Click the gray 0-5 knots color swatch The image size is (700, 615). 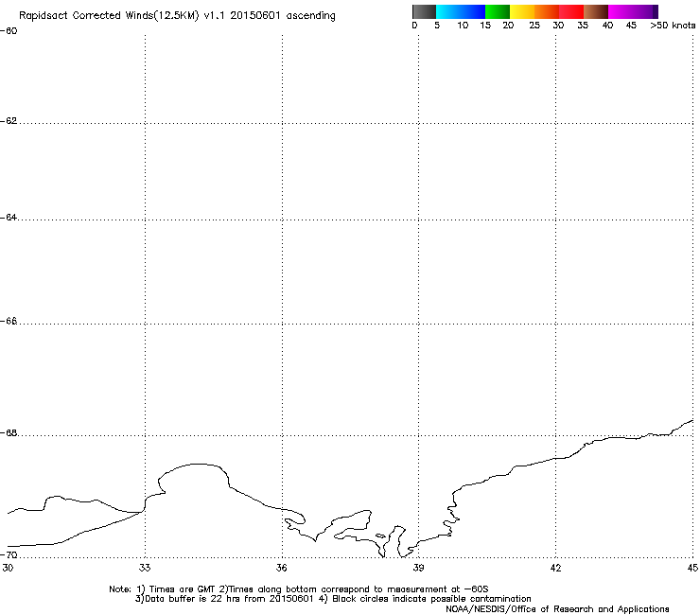424,11
